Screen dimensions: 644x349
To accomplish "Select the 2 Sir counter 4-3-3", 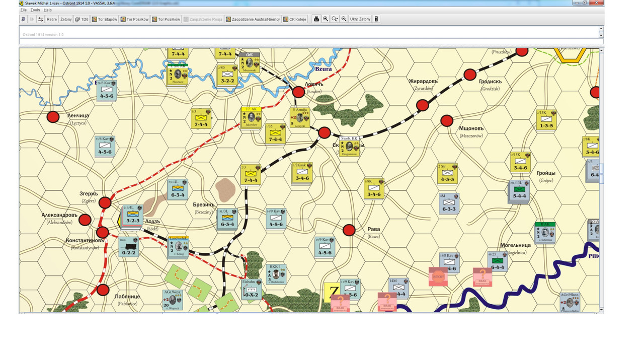I will tap(447, 173).
